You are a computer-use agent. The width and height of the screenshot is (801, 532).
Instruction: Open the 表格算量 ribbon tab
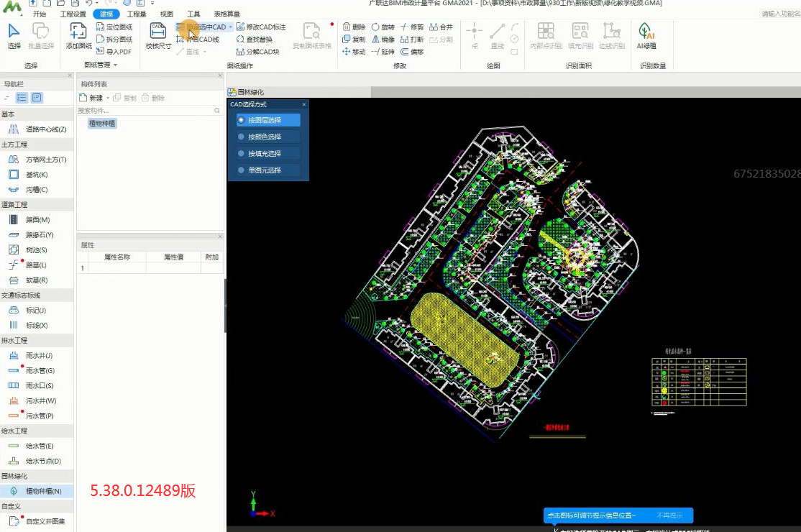coord(226,14)
